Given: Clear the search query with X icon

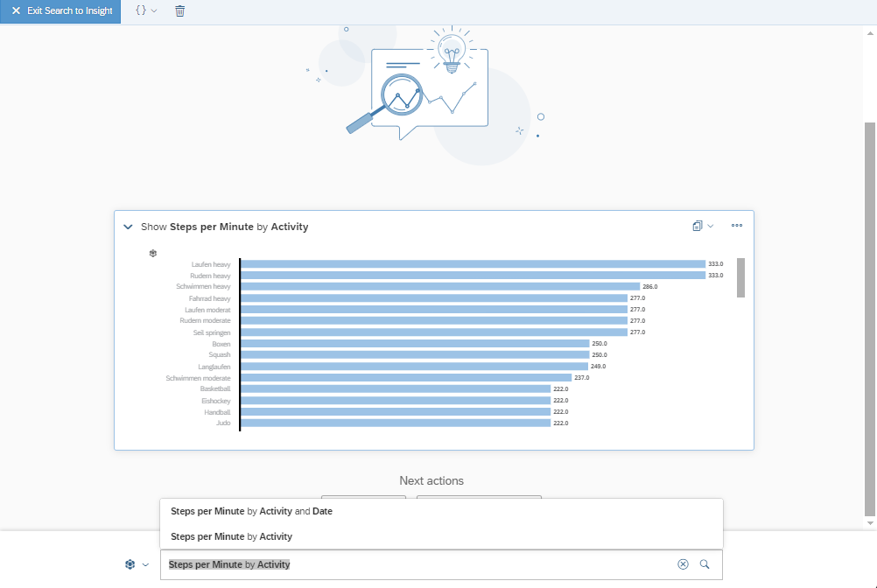Looking at the screenshot, I should tap(683, 564).
